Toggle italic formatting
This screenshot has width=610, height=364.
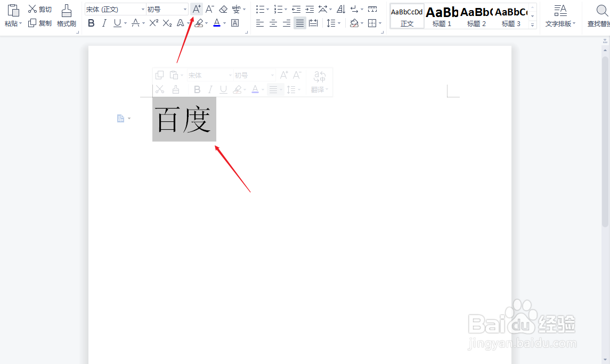(x=104, y=23)
